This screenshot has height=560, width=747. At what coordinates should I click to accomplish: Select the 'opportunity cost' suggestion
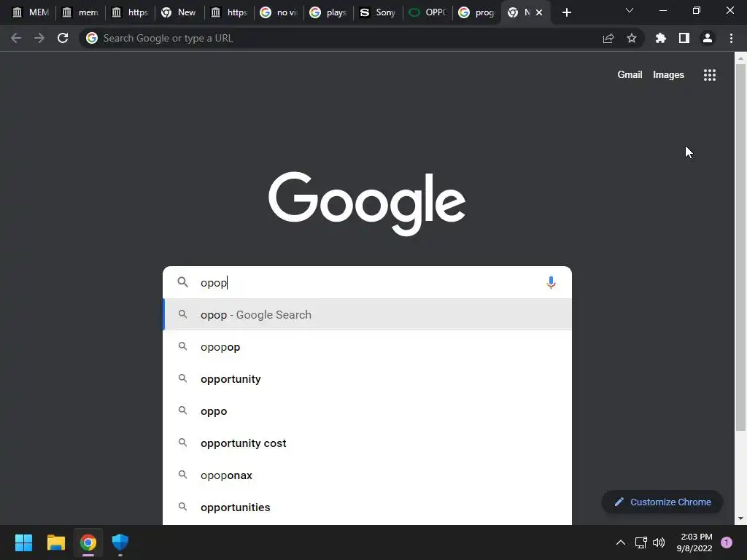tap(368, 443)
